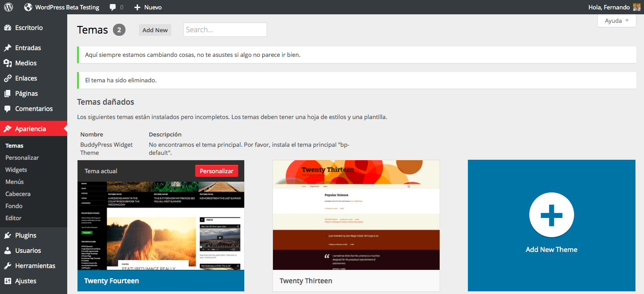The width and height of the screenshot is (644, 294).
Task: Click the large plus icon to add theme
Action: pyautogui.click(x=551, y=215)
